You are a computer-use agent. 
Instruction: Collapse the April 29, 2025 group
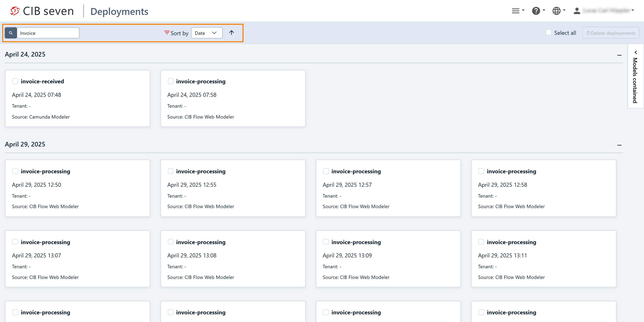pyautogui.click(x=619, y=145)
